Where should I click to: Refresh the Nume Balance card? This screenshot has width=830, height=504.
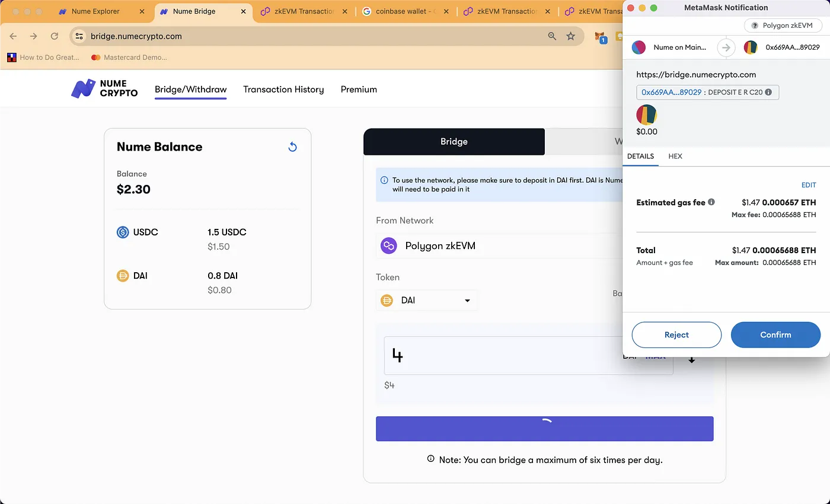pyautogui.click(x=292, y=147)
